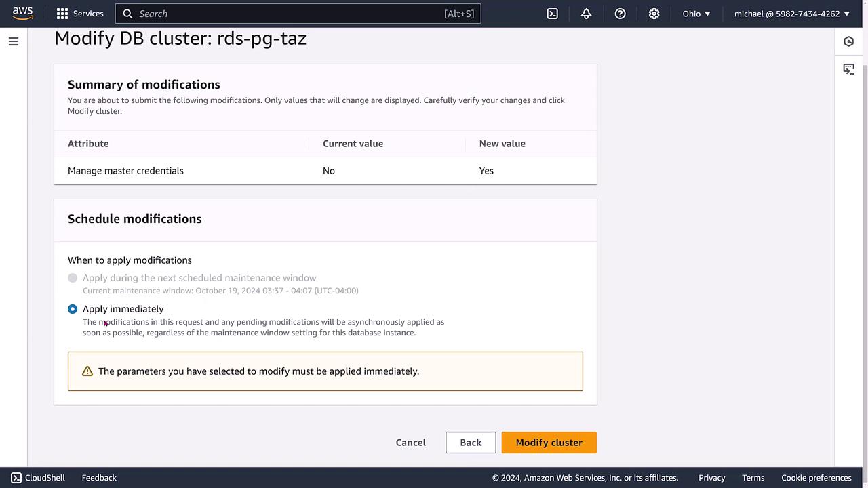The width and height of the screenshot is (868, 488).
Task: Select Apply during next maintenance window option
Action: pos(73,278)
